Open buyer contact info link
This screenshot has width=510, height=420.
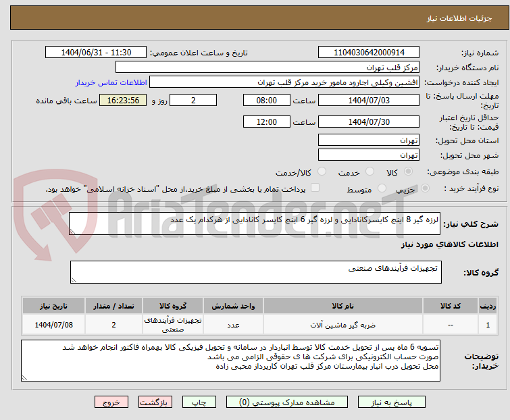click(111, 82)
